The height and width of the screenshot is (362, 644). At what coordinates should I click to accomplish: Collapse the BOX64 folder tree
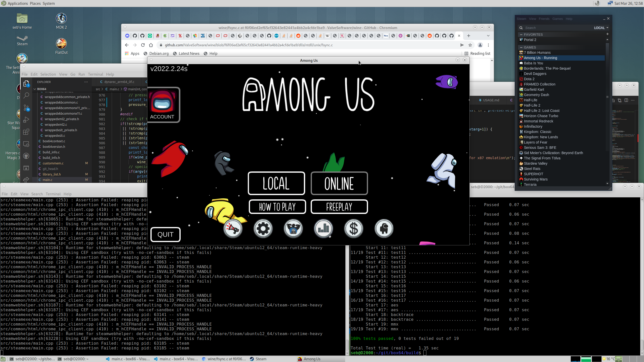(35, 89)
